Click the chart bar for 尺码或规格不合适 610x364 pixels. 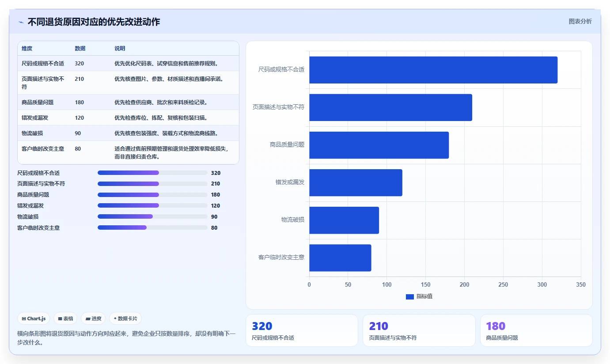click(x=433, y=70)
